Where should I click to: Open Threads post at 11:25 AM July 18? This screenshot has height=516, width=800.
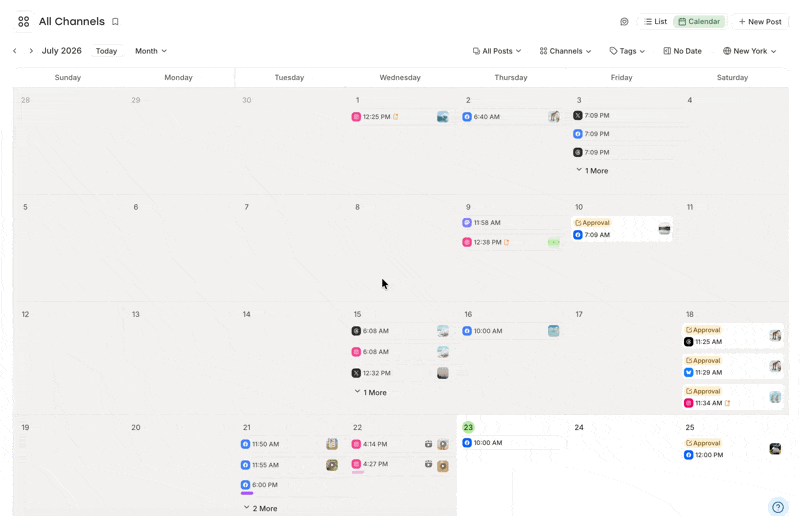point(733,336)
